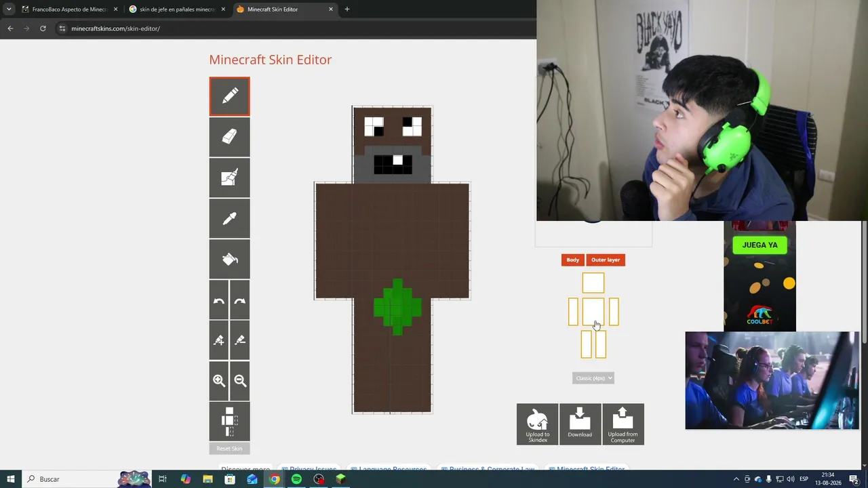
Task: Select the lighten color tool
Action: point(219,340)
